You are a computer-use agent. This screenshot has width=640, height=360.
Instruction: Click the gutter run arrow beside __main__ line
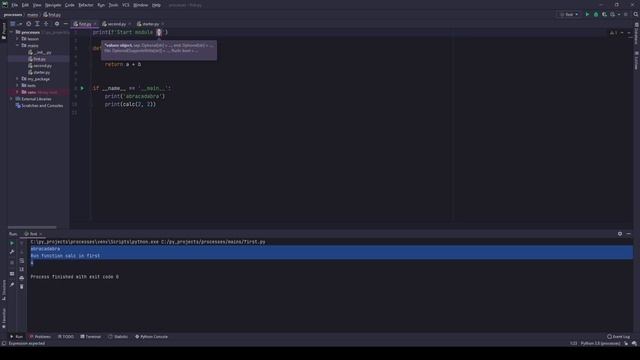82,88
